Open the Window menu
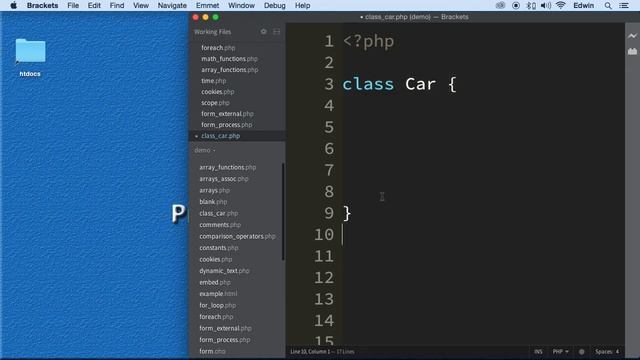Viewport: 640px width, 360px height. [241, 5]
